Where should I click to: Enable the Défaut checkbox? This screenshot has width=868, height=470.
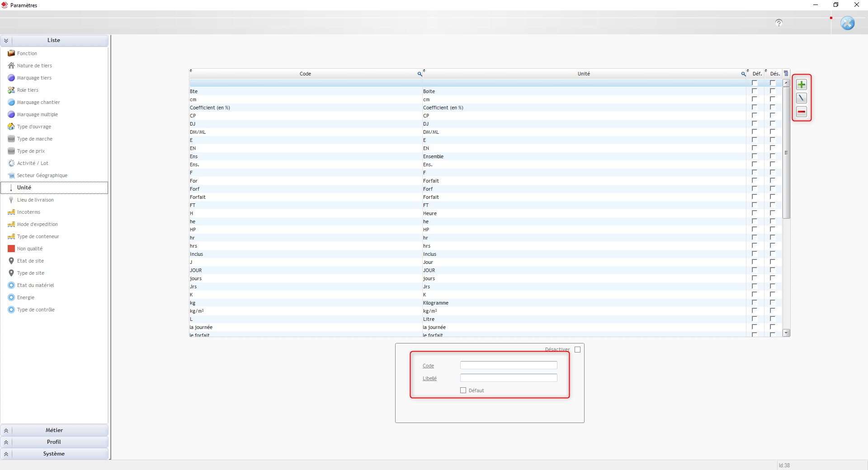463,390
